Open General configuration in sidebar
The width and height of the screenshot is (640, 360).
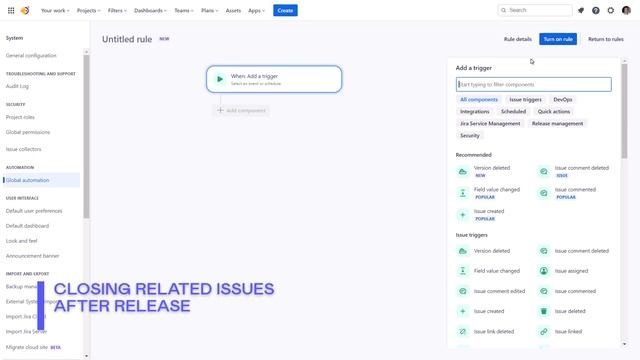point(31,56)
